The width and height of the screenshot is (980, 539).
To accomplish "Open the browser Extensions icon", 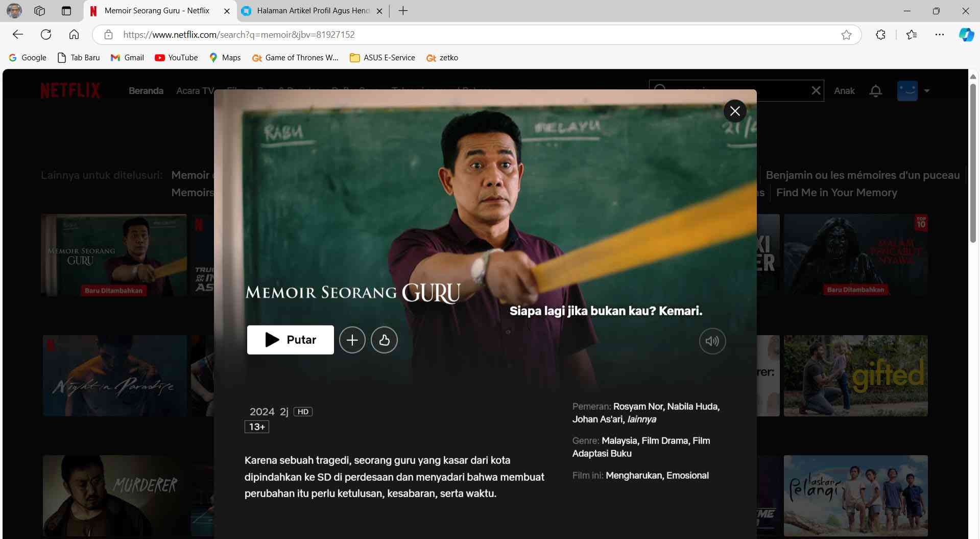I will tap(880, 35).
